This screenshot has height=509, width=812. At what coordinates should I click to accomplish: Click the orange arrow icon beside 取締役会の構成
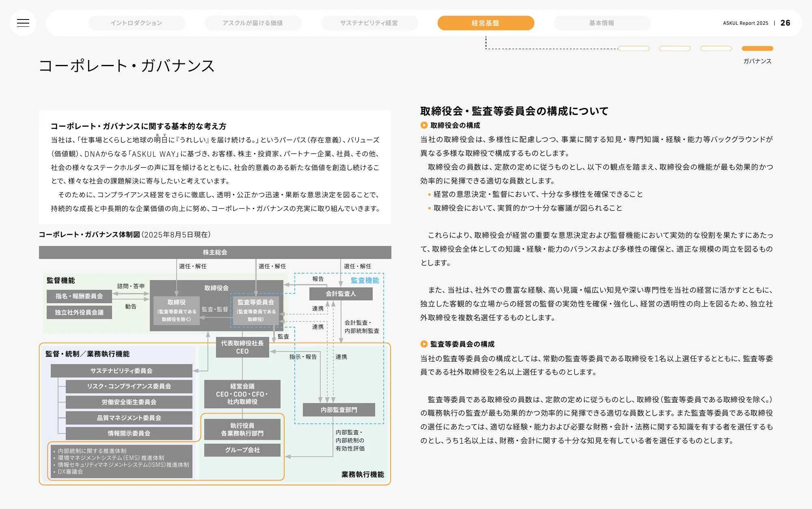coord(424,126)
